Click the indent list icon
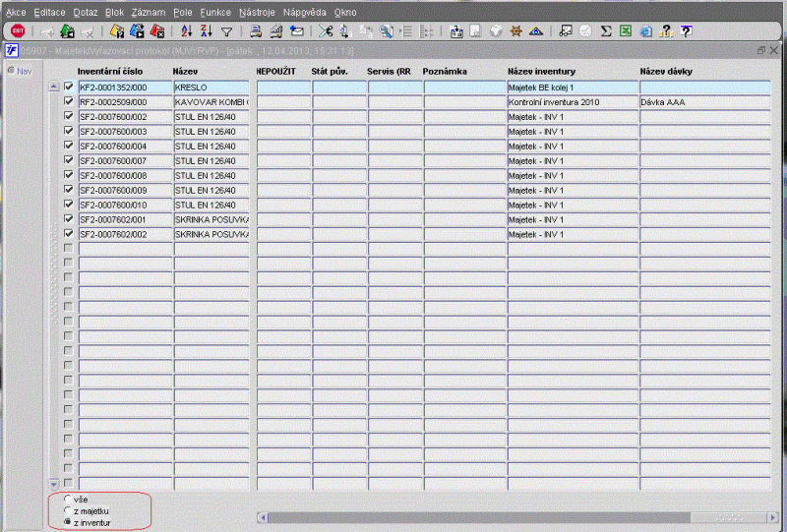 pos(406,31)
